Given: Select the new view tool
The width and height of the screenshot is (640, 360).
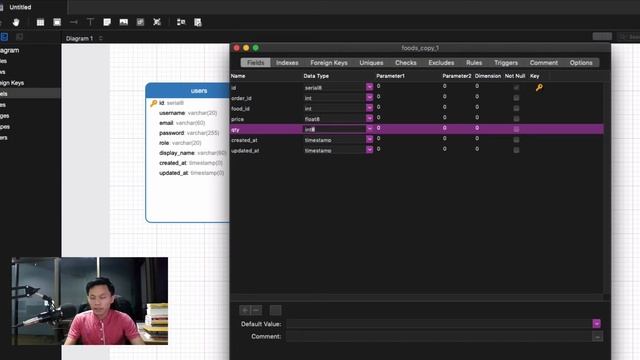Looking at the screenshot, I should (x=57, y=22).
